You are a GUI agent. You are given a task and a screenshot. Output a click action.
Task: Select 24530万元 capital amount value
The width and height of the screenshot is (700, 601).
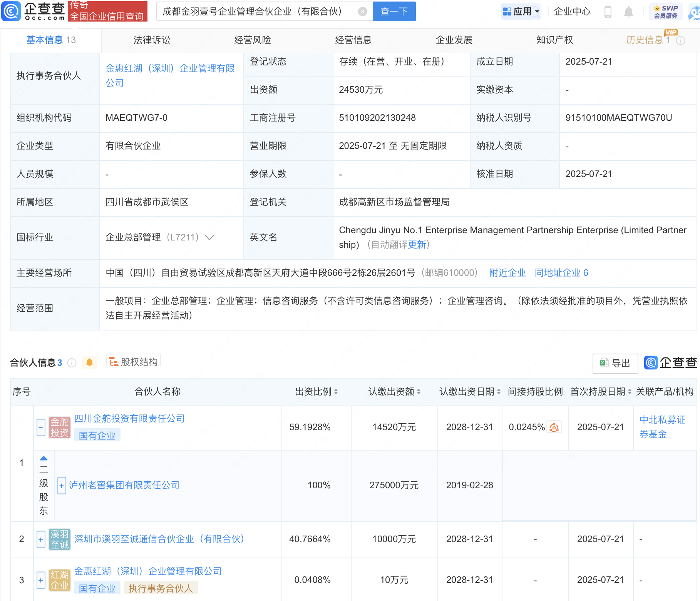tap(361, 90)
